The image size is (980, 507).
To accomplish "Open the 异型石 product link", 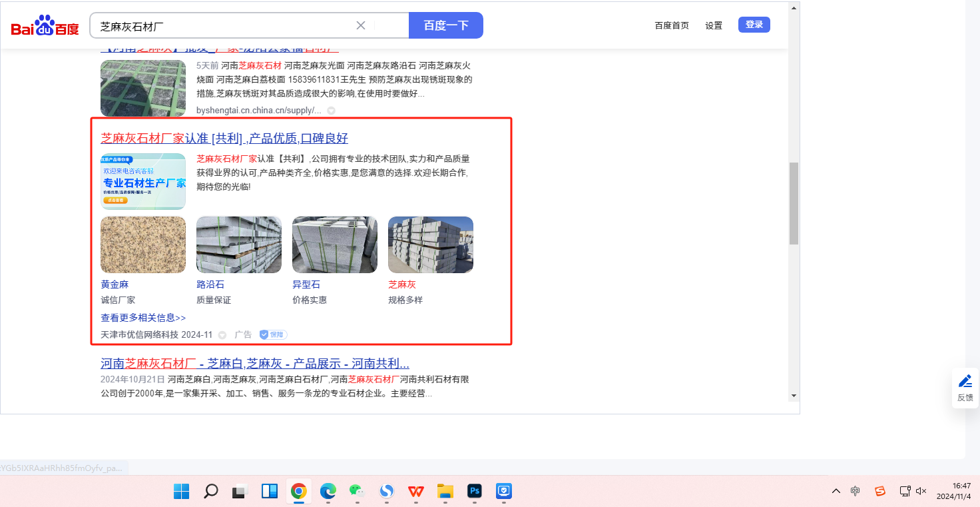I will click(x=306, y=284).
